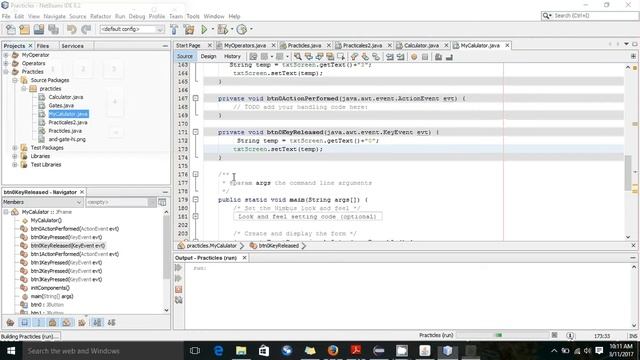The image size is (640, 360).
Task: Open the default config dropdown
Action: tap(160, 29)
